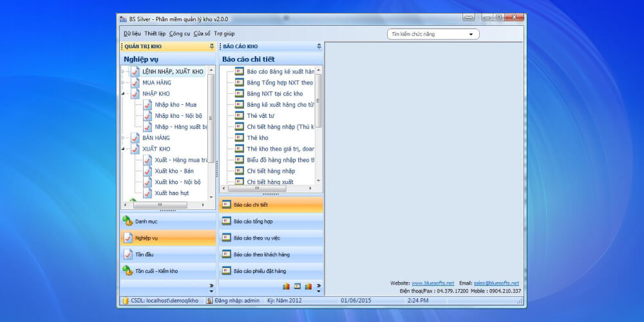Open the Trợ giúp menu

click(224, 33)
